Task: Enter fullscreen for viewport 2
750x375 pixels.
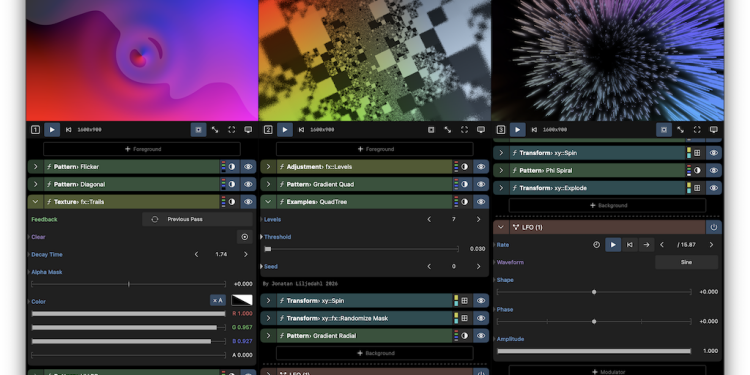Action: pos(464,130)
